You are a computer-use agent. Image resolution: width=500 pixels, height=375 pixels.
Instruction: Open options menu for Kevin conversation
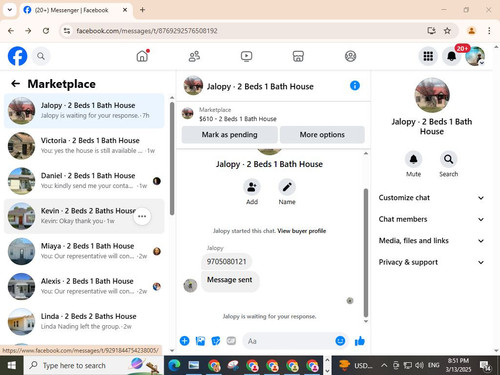(x=142, y=216)
